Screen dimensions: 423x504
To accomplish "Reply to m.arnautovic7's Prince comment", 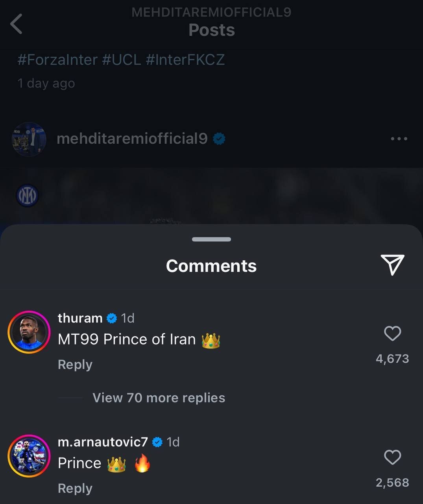I will point(75,488).
